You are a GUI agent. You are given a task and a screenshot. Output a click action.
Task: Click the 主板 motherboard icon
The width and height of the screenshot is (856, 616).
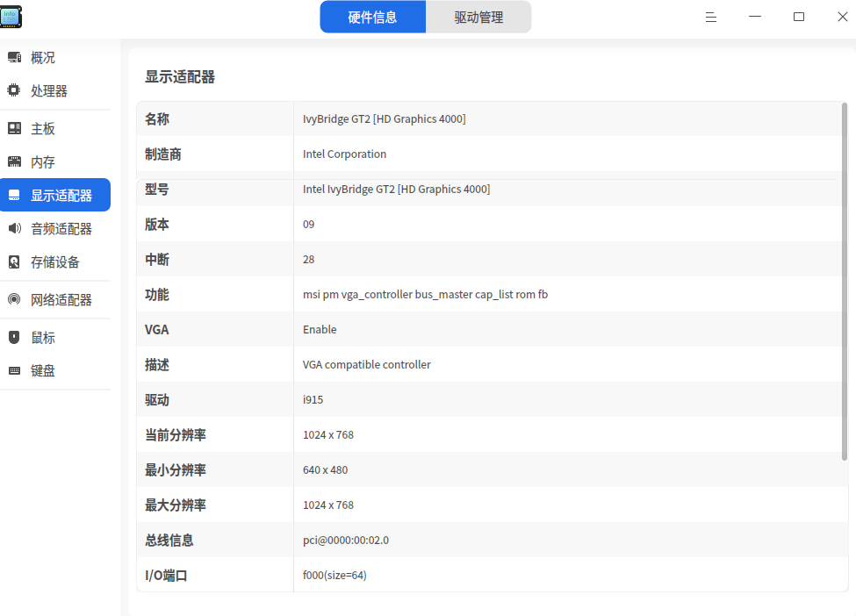pyautogui.click(x=14, y=128)
